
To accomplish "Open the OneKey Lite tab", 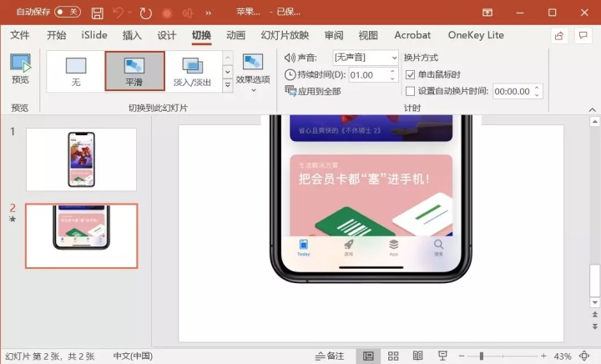I will 476,35.
